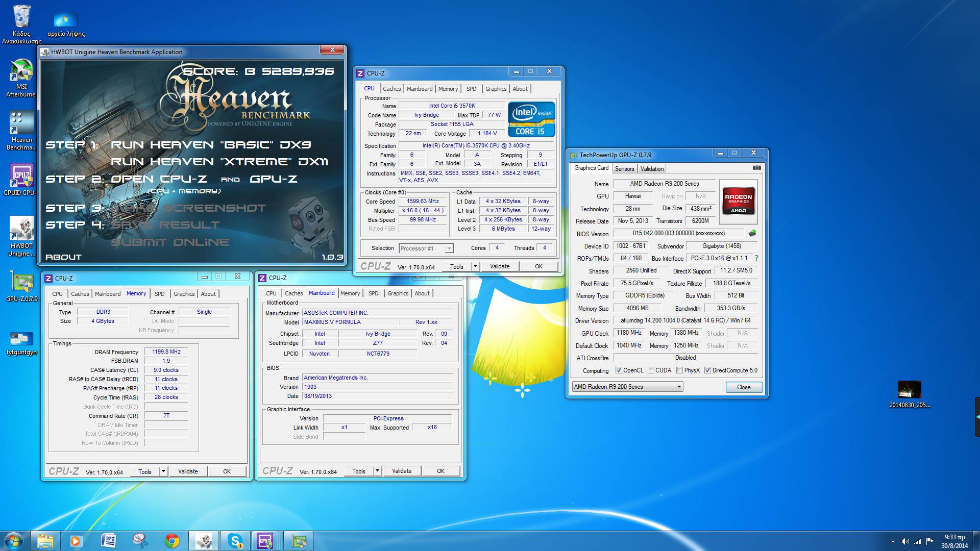Image resolution: width=980 pixels, height=551 pixels.
Task: Click the GPU-Z BIOS save chip icon
Action: [x=752, y=233]
